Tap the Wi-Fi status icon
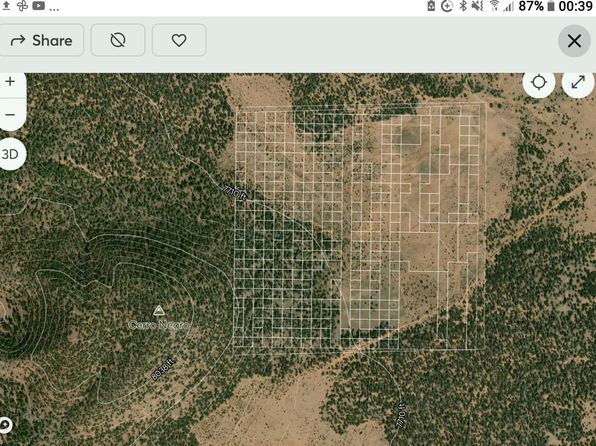Viewport: 596px width, 446px height. (494, 6)
